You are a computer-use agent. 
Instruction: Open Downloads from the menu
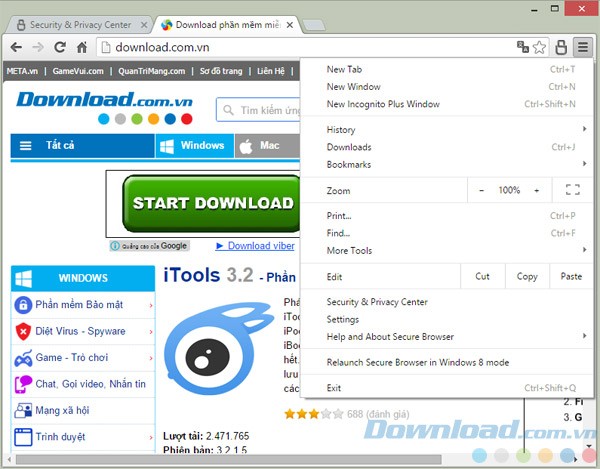447,147
